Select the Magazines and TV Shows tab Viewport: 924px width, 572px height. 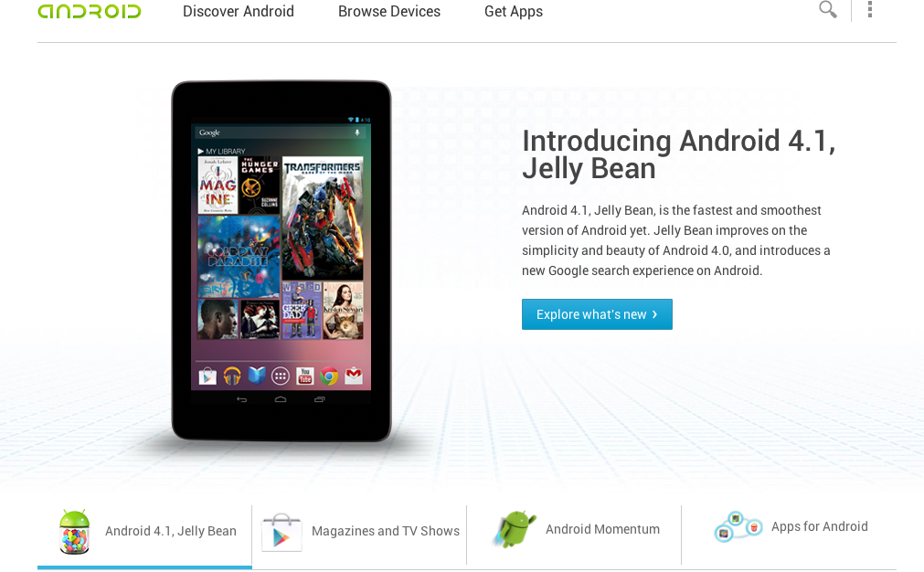click(359, 535)
